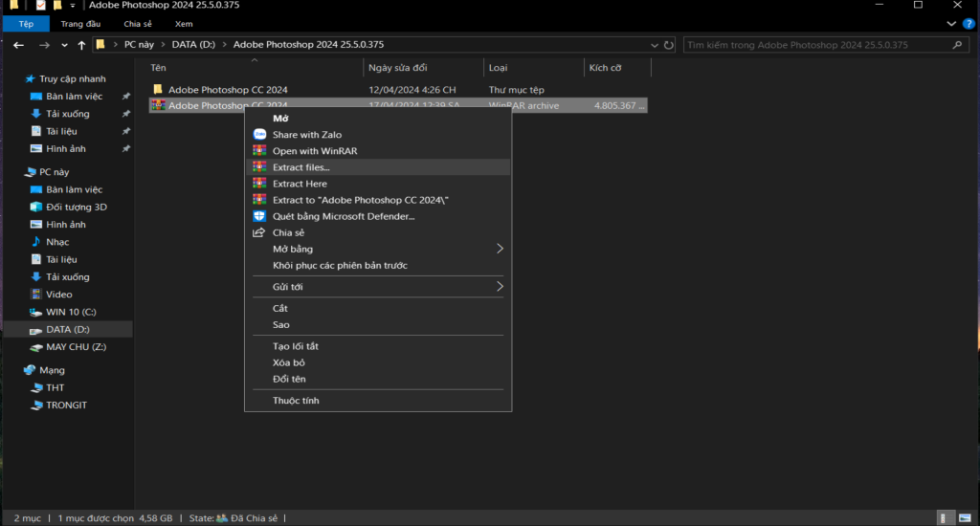
Task: Sort by the Loại column header
Action: click(x=534, y=68)
